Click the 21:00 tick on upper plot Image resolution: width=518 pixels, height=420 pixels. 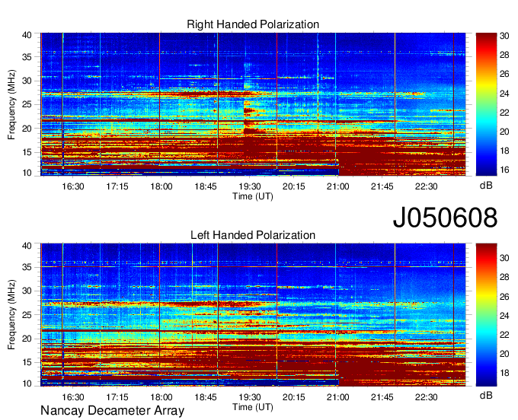[x=337, y=186]
